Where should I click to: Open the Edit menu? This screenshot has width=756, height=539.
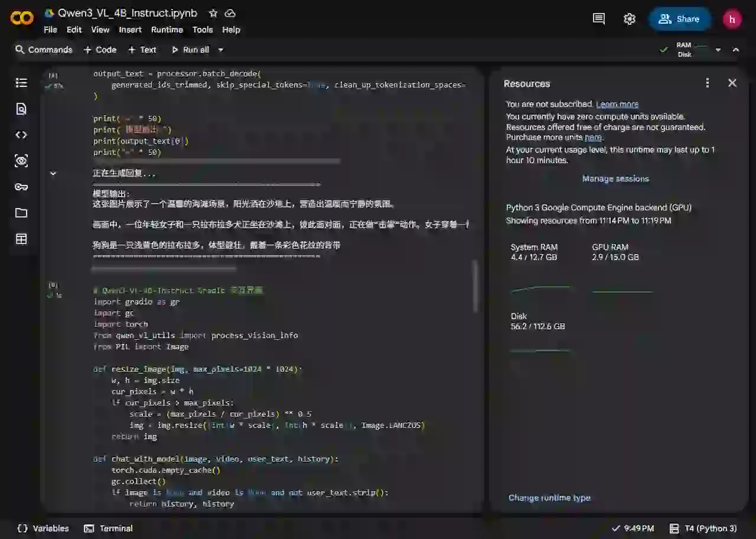[x=74, y=30]
